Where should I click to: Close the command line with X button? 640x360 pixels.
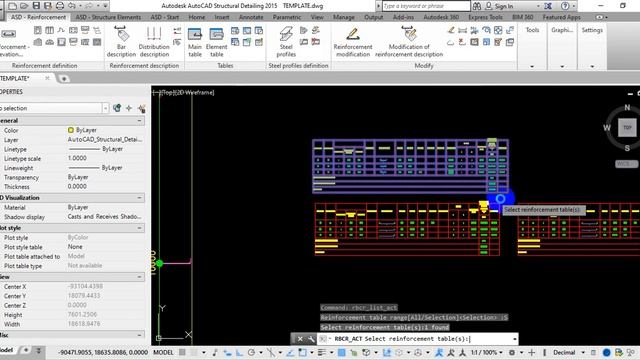coord(300,339)
